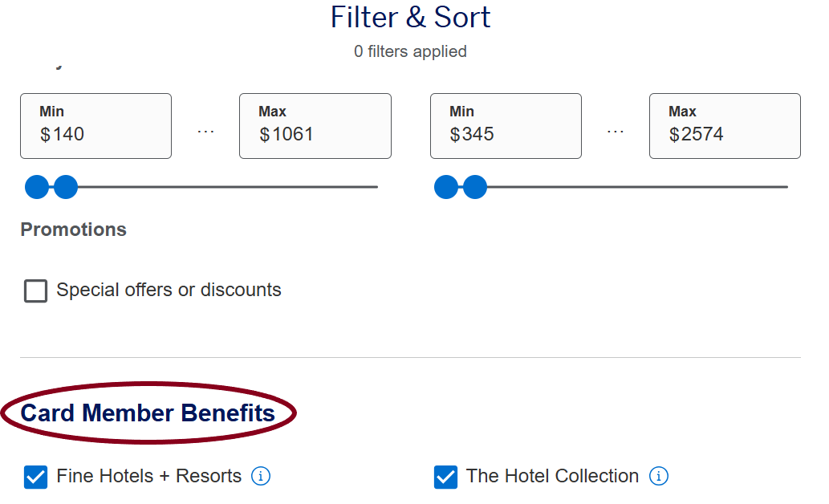Click the ellipsis between the left Min and Max fields
Image resolution: width=829 pixels, height=504 pixels.
pyautogui.click(x=205, y=128)
